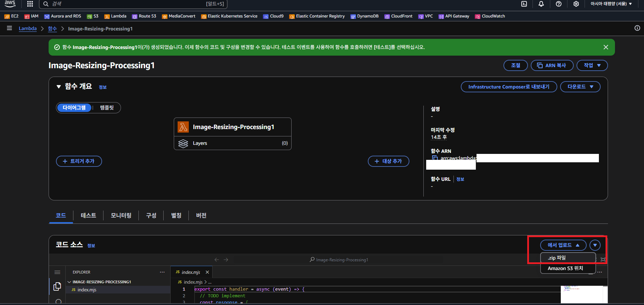644x305 pixels.
Task: Switch overview to 템플릿 view
Action: point(107,108)
